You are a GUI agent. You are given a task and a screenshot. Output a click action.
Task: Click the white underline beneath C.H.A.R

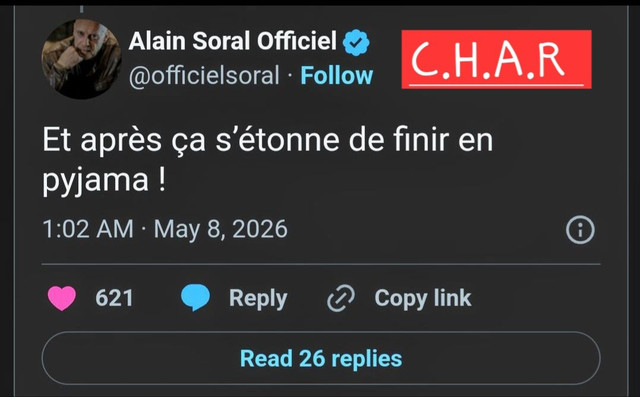(x=496, y=86)
